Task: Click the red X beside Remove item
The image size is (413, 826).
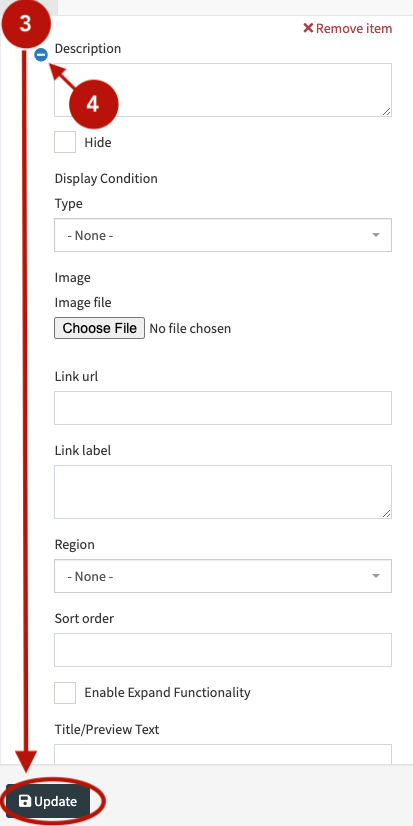Action: pyautogui.click(x=308, y=28)
